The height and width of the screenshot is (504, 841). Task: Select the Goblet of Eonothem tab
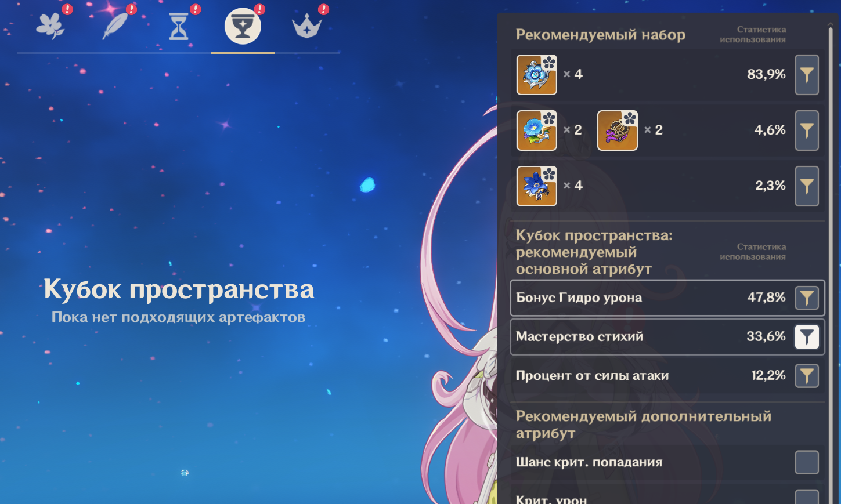pos(243,27)
